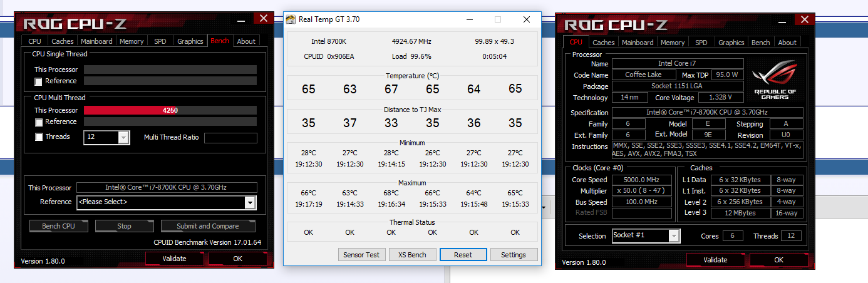
Task: Tick the Reference checkbox under CPU Multi Thread
Action: click(39, 122)
